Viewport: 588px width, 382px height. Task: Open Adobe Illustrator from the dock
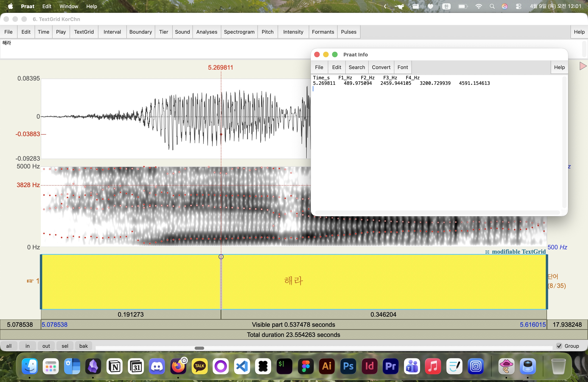327,366
